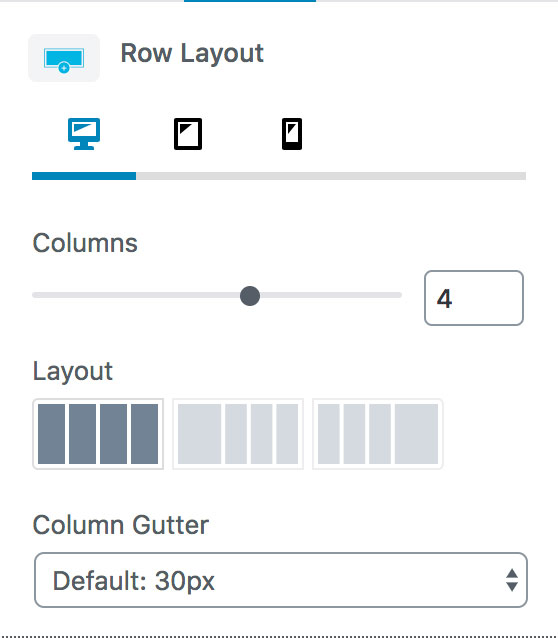
Task: Open the Column Gutter dropdown
Action: [x=281, y=580]
